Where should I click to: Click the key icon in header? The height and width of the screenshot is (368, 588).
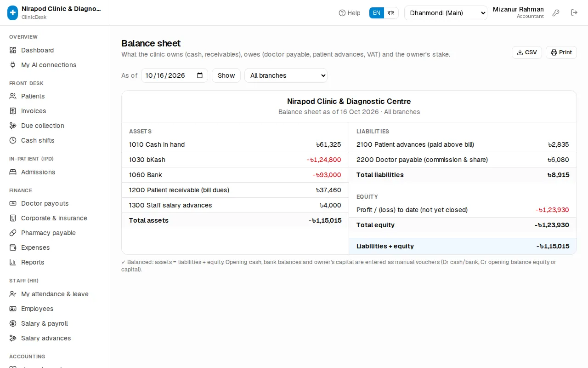556,13
